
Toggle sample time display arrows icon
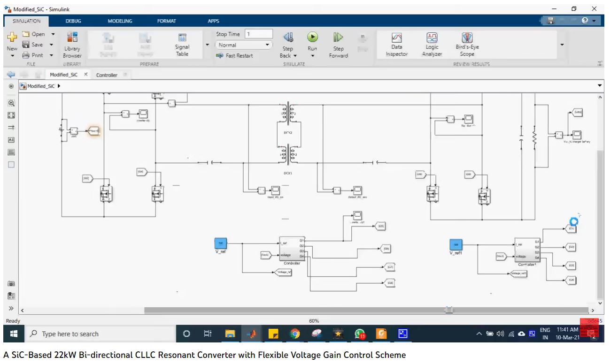point(11,127)
